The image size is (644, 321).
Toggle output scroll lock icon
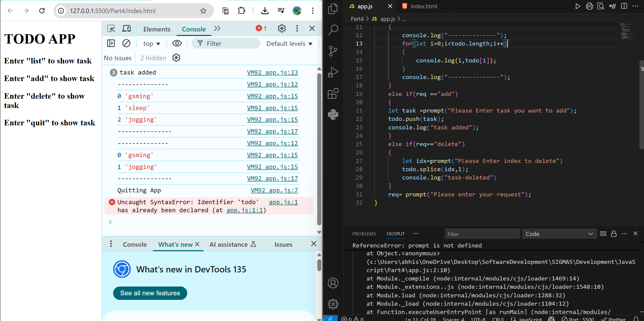point(614,234)
